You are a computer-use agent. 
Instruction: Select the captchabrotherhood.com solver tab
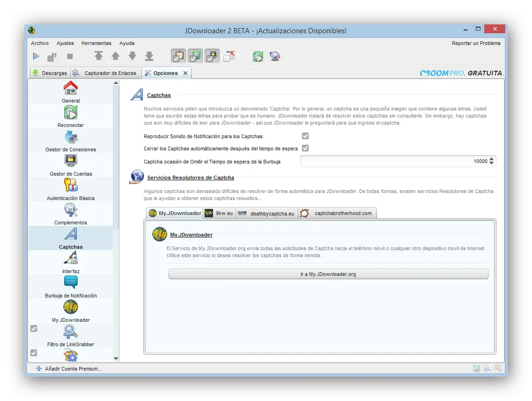coord(337,213)
